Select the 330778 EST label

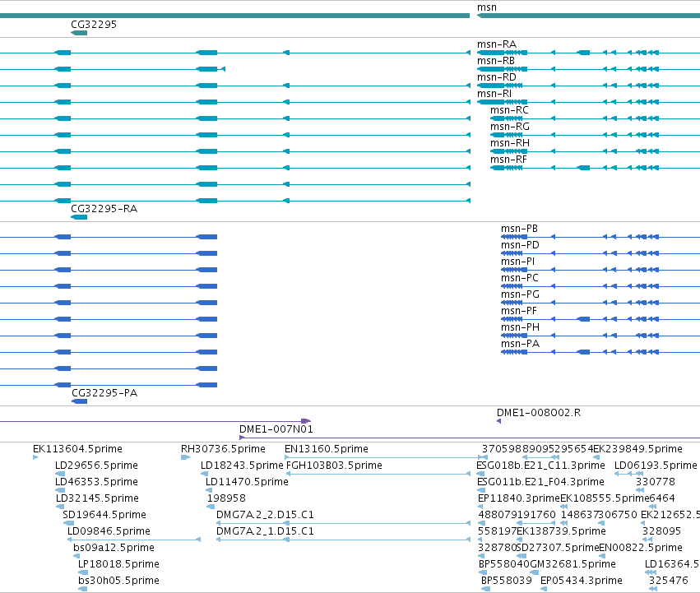pyautogui.click(x=656, y=482)
